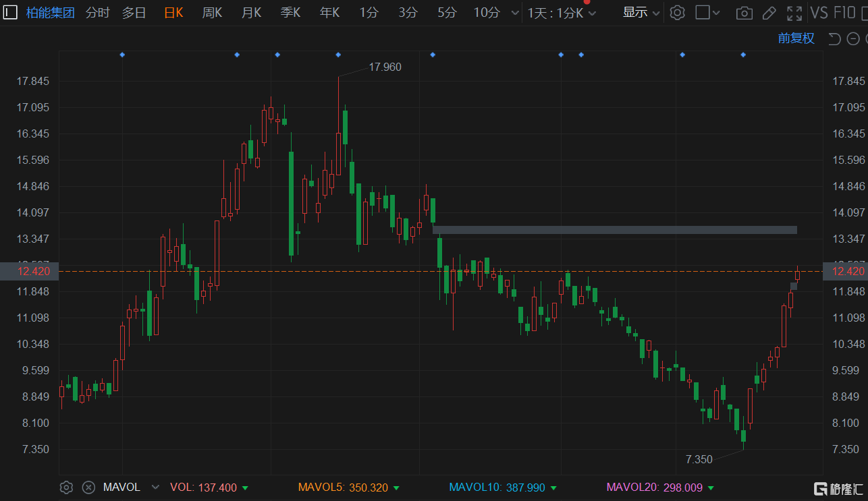Click the last blue event marker diamond

(743, 55)
